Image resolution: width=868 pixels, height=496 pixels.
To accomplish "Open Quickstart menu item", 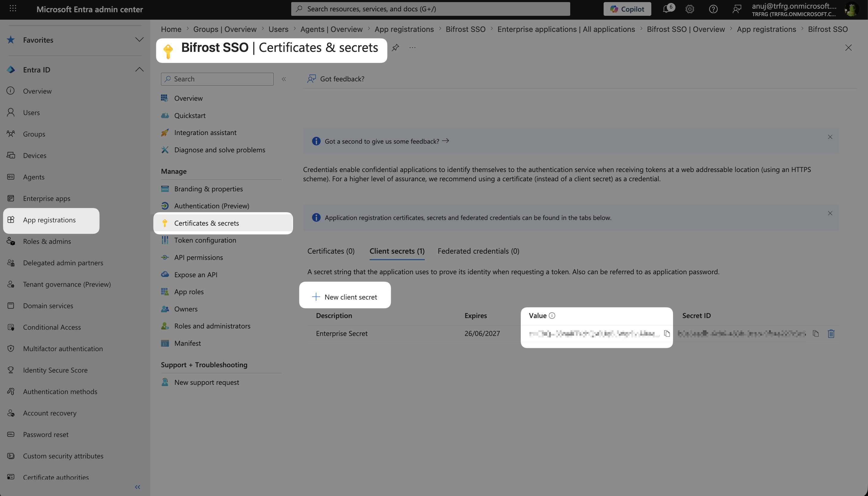I will point(190,115).
